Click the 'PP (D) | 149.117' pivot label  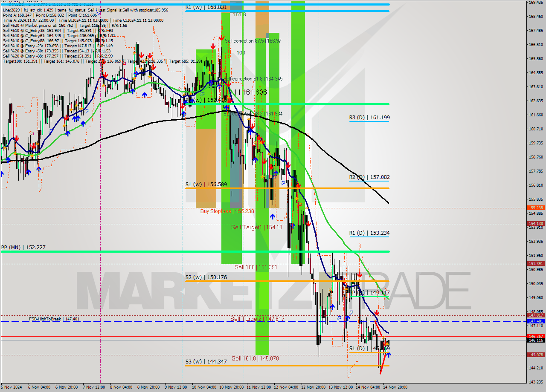tap(369, 293)
